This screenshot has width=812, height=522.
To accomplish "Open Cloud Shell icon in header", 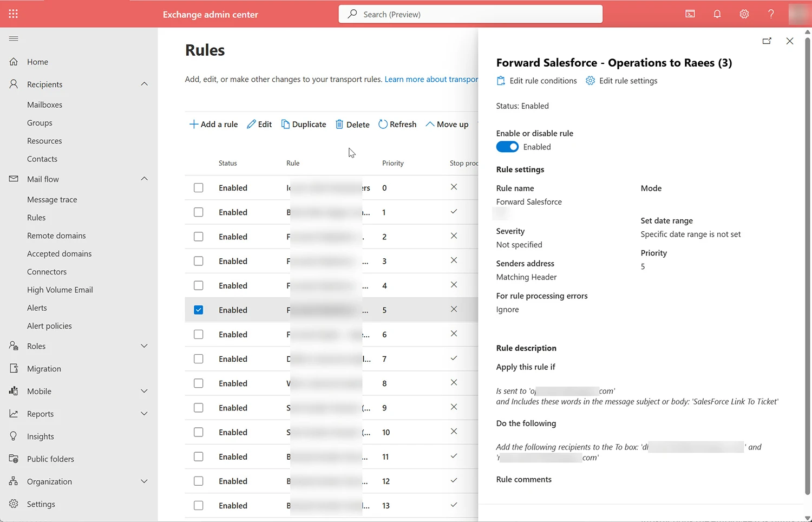I will (x=690, y=14).
